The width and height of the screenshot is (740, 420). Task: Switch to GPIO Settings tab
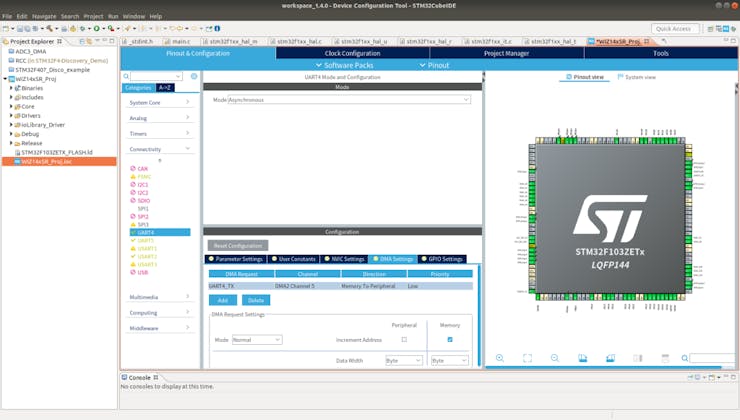pos(442,259)
